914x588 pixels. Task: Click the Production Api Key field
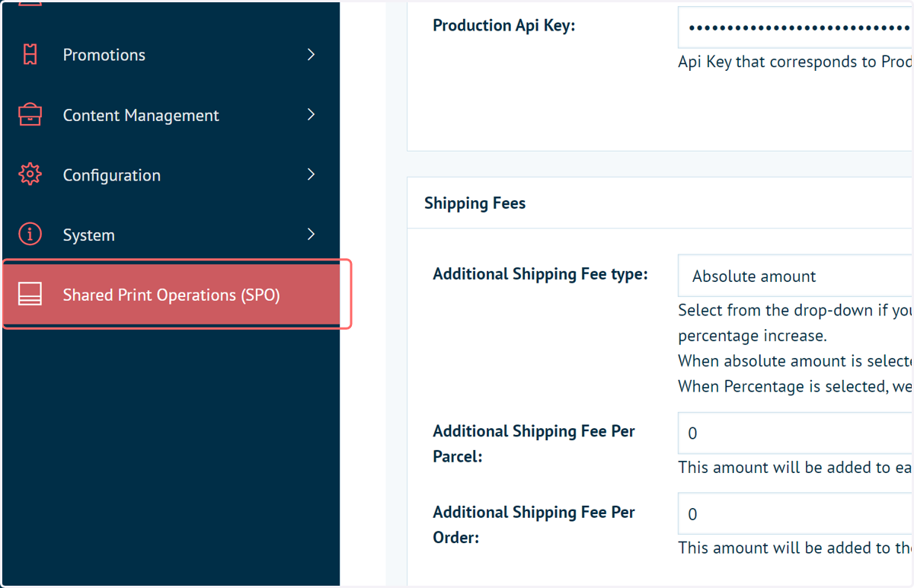795,27
